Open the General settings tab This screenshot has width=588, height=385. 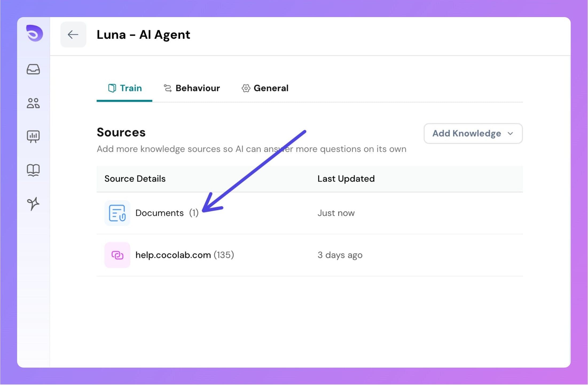(271, 88)
